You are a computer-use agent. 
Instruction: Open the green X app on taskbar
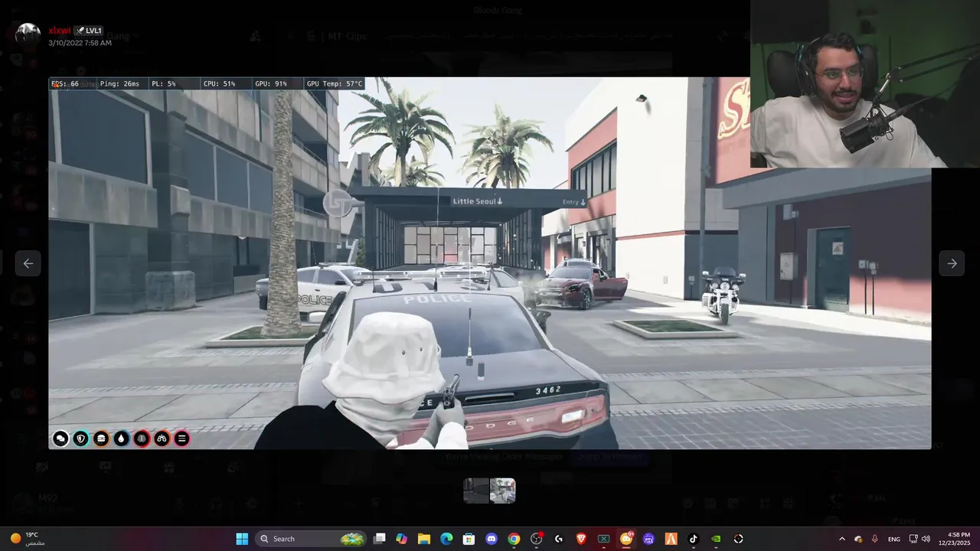pos(603,539)
